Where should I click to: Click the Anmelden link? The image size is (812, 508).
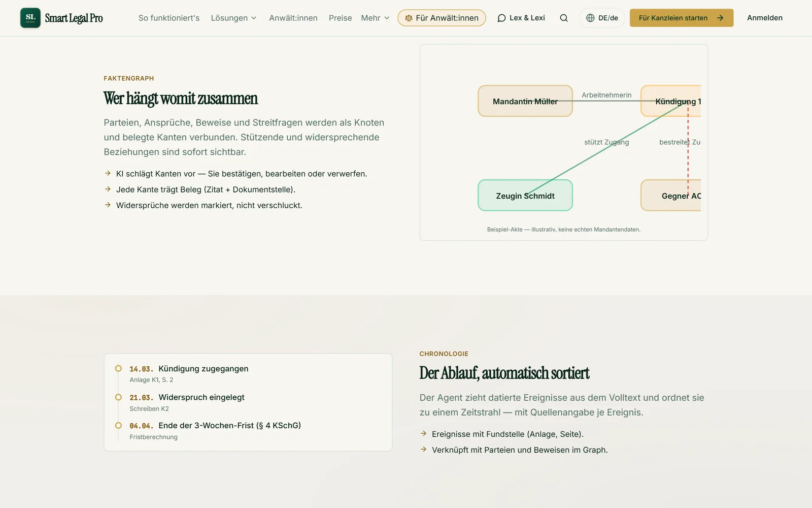(x=765, y=18)
